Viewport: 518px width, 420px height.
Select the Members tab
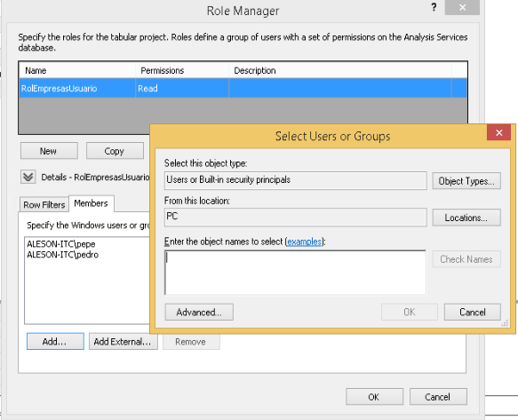(92, 203)
